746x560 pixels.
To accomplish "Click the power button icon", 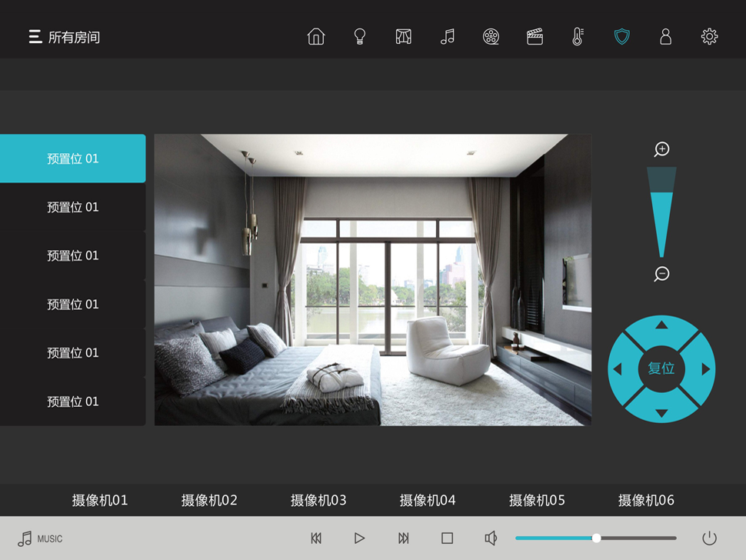I will coord(709,538).
